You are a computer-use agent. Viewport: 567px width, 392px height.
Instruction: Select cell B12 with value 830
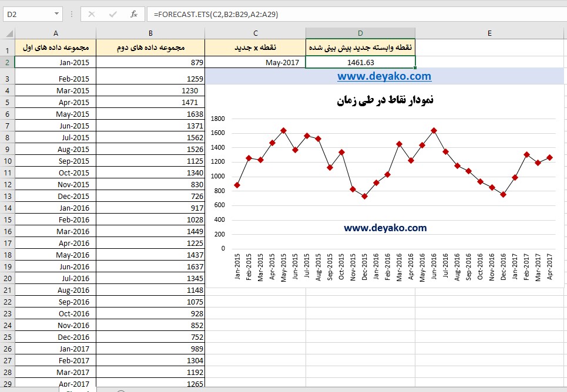150,185
